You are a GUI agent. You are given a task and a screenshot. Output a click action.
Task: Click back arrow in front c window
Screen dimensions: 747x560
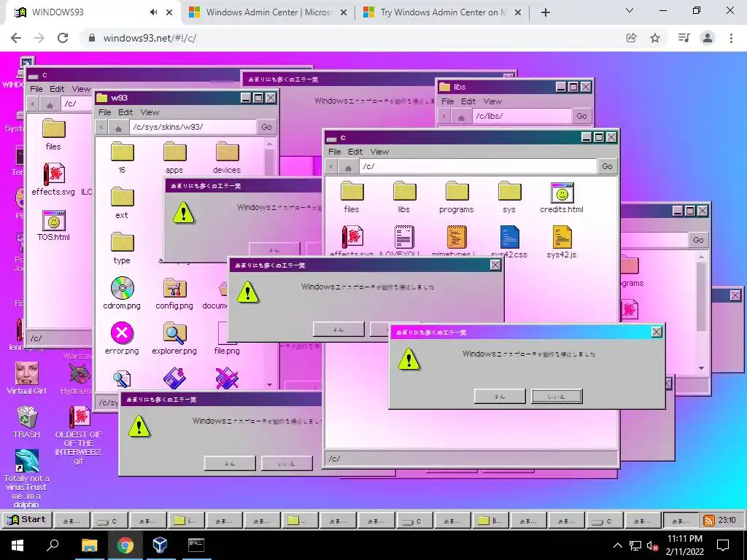tap(331, 167)
